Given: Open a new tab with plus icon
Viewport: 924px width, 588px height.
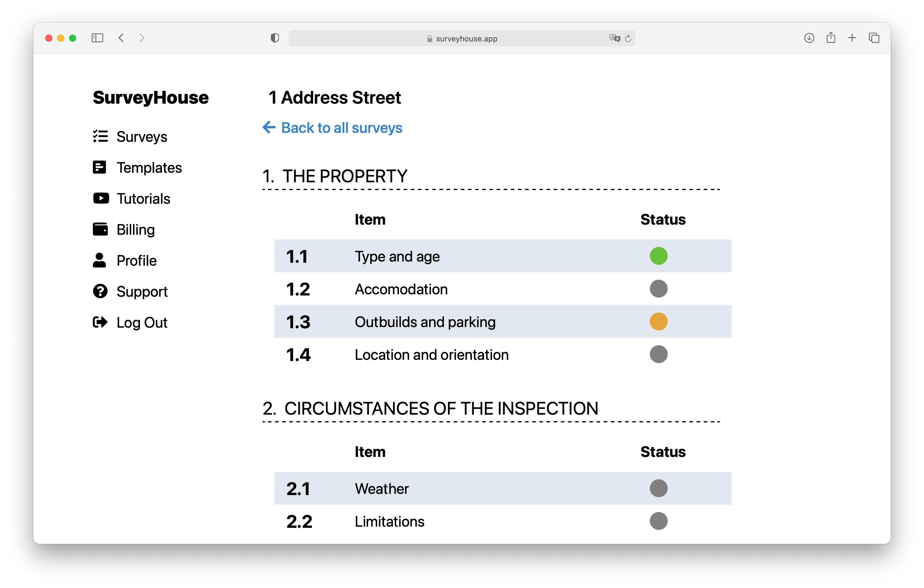Looking at the screenshot, I should tap(852, 38).
